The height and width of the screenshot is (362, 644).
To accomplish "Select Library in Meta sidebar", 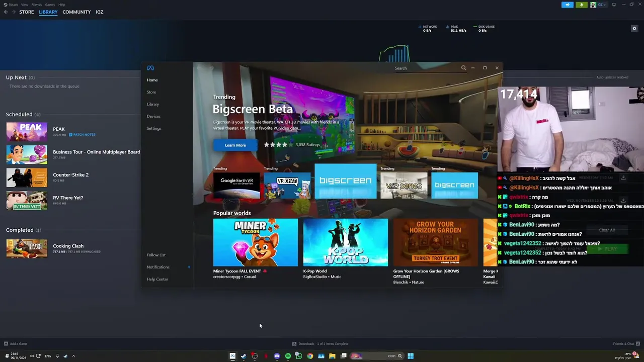I will pos(153,104).
